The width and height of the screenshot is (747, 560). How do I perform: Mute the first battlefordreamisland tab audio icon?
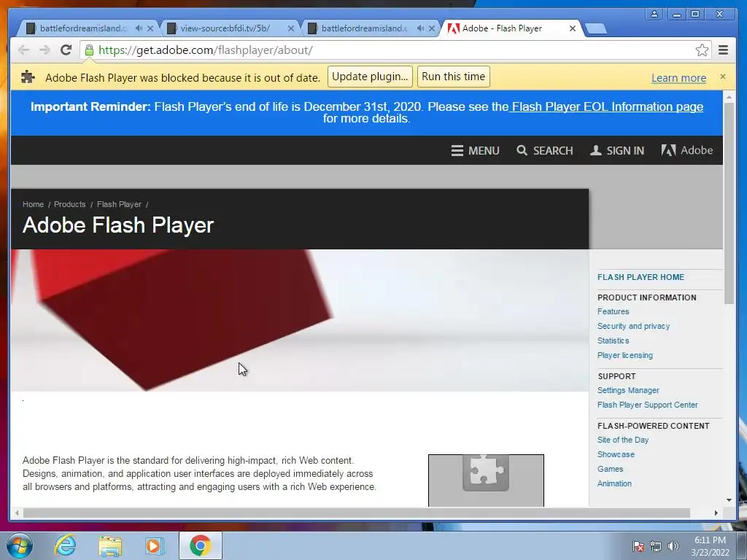click(139, 28)
